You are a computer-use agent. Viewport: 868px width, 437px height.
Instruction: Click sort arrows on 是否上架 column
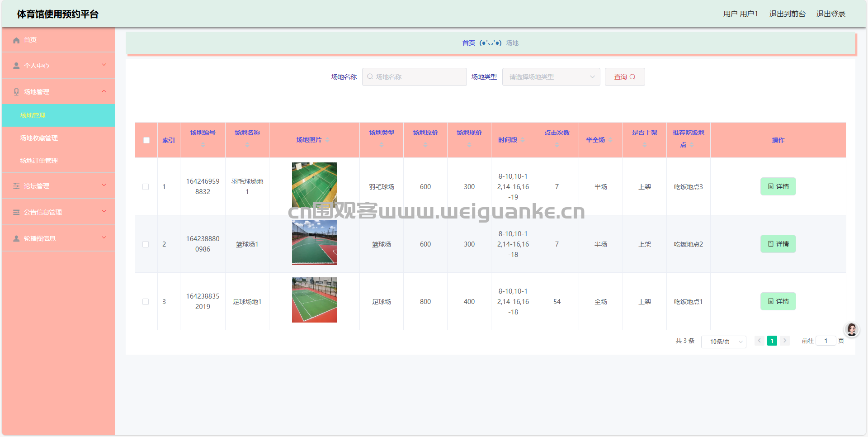point(645,145)
